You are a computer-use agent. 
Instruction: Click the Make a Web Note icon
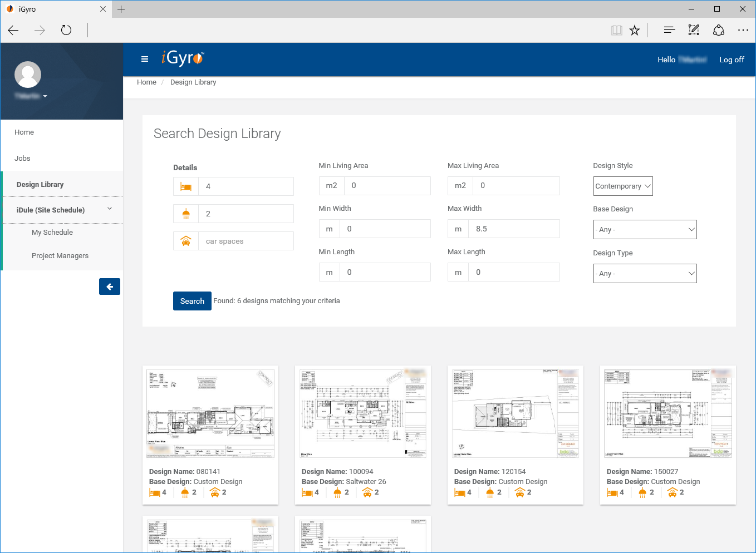[694, 30]
